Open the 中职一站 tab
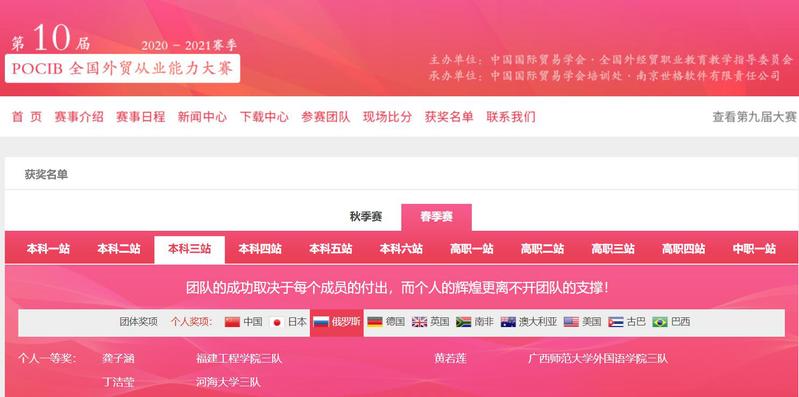Screen dimensions: 799x397 pyautogui.click(x=754, y=249)
